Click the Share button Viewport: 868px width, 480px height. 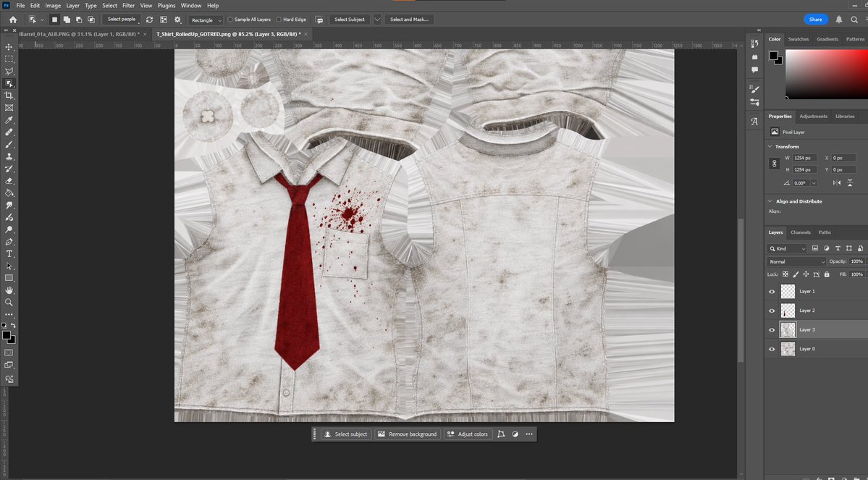815,20
